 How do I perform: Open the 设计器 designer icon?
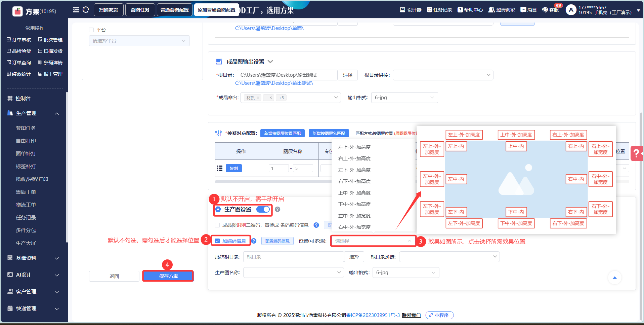coord(402,10)
